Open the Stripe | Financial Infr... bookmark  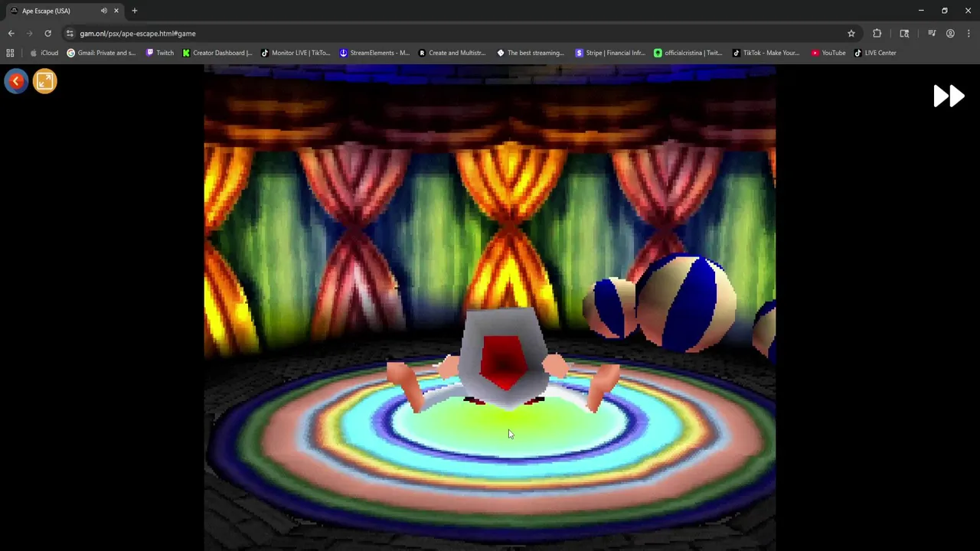[610, 53]
